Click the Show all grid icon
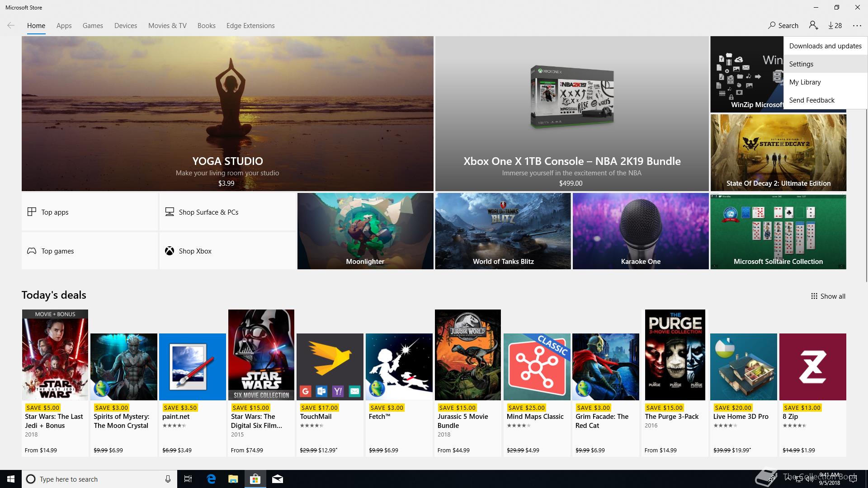Image resolution: width=868 pixels, height=488 pixels. click(x=814, y=296)
